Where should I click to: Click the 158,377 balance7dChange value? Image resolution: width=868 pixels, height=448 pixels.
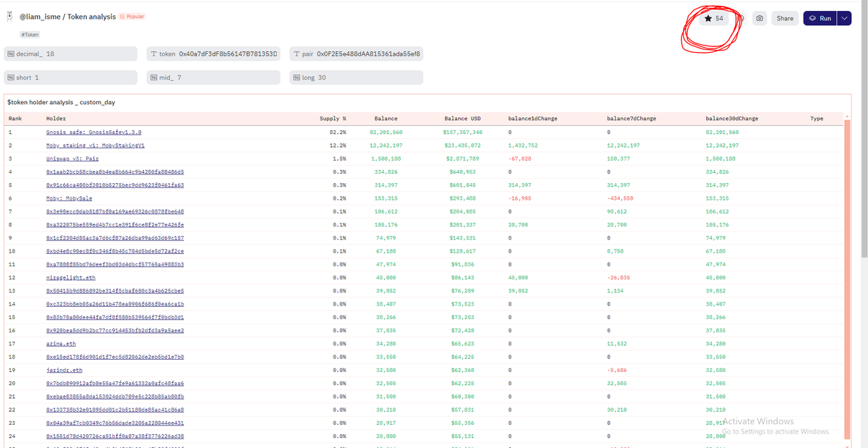tap(619, 159)
